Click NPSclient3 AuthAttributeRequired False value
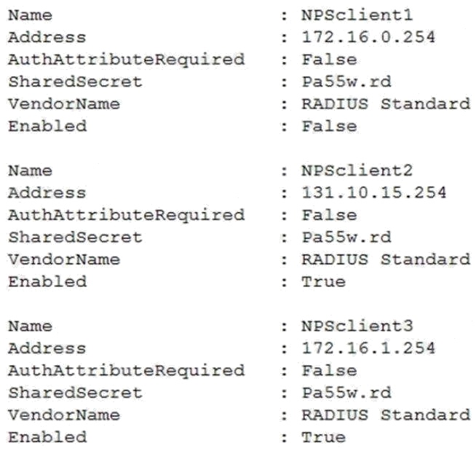The width and height of the screenshot is (476, 451). (330, 371)
